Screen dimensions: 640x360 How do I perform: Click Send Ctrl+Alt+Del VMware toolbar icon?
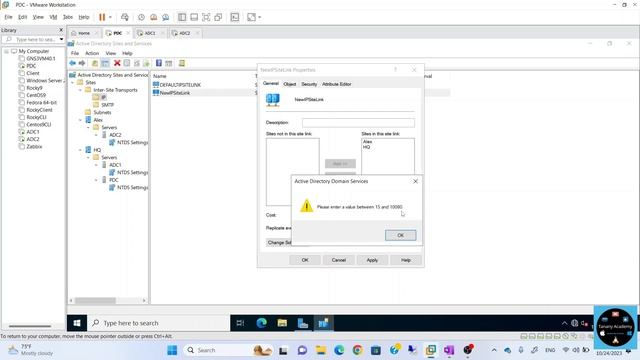click(125, 17)
